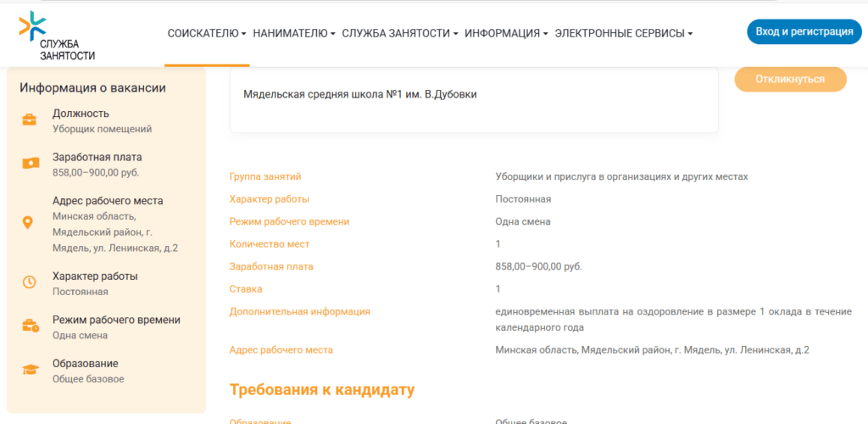Click the Адрес рабочего места label in details
868x424 pixels.
point(281,350)
